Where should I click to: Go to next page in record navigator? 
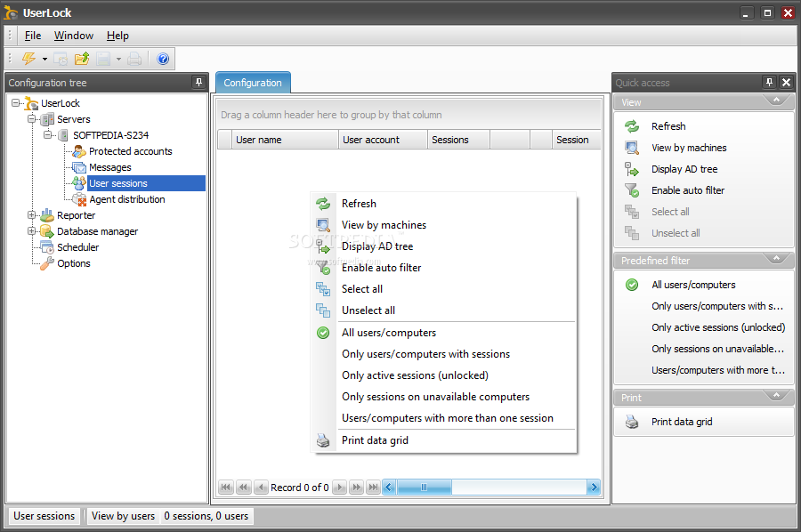(x=357, y=487)
